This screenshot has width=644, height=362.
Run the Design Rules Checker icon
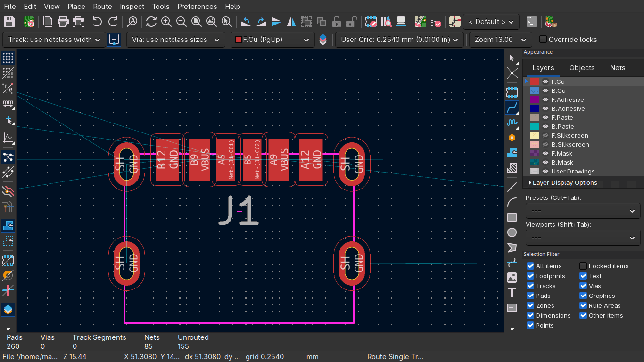(436, 22)
